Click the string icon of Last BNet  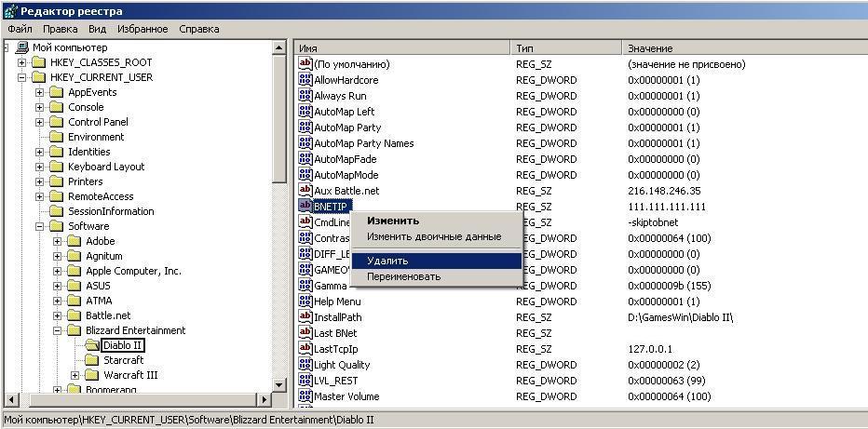[305, 333]
